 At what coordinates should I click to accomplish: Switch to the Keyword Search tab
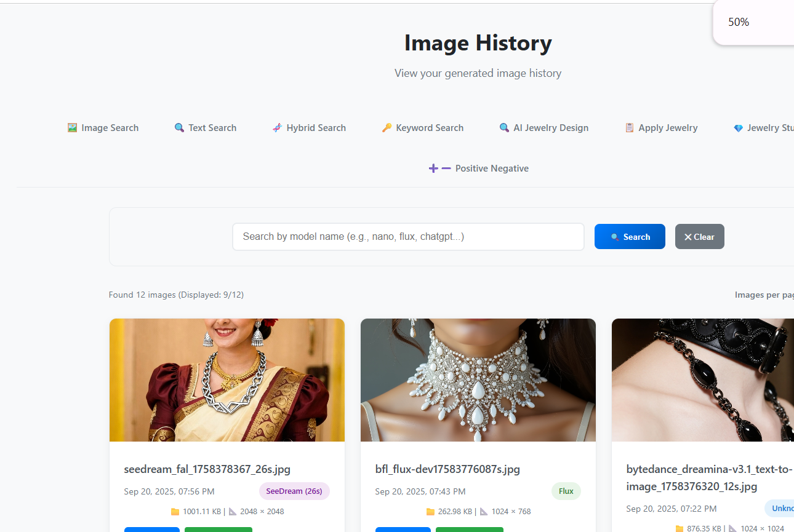(x=429, y=128)
